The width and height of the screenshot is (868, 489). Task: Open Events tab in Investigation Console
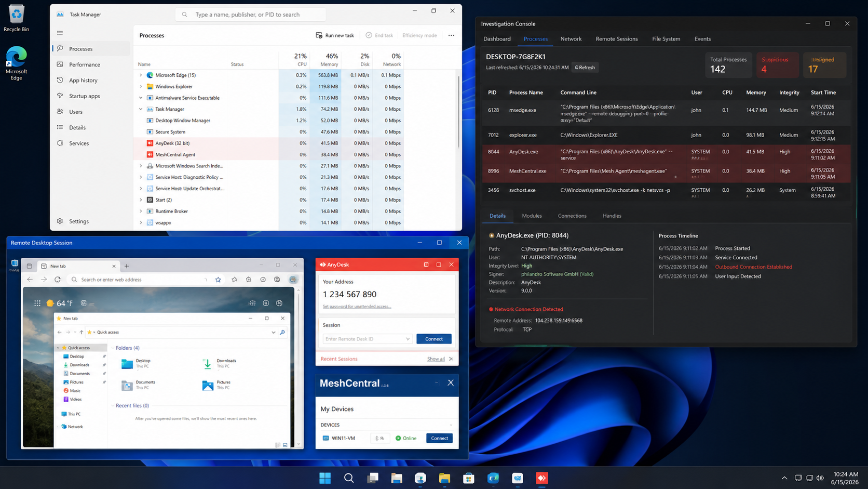702,39
